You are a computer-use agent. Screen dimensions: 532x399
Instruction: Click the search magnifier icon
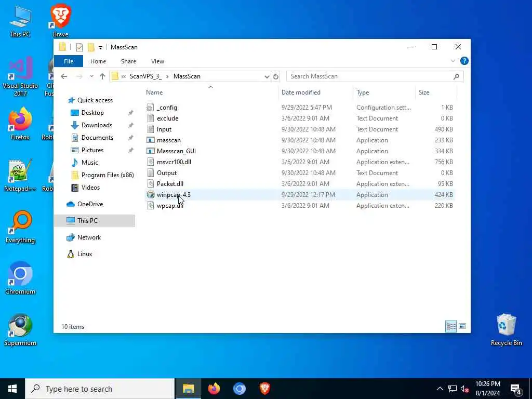pos(456,77)
